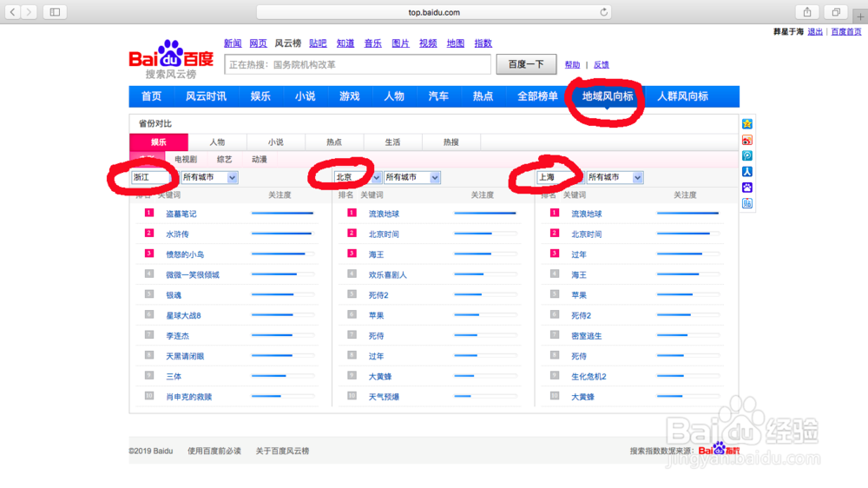This screenshot has height=488, width=868.
Task: Open the 北京 province dropdown
Action: (358, 177)
